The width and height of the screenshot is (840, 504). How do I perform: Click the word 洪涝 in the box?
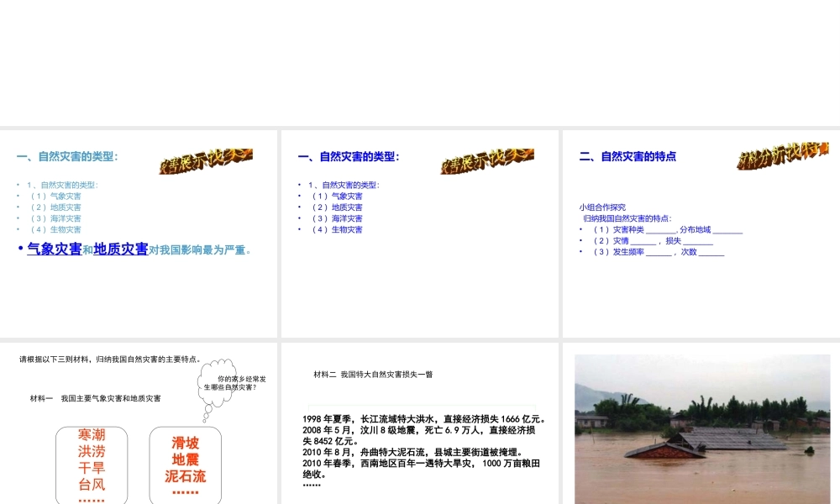92,452
